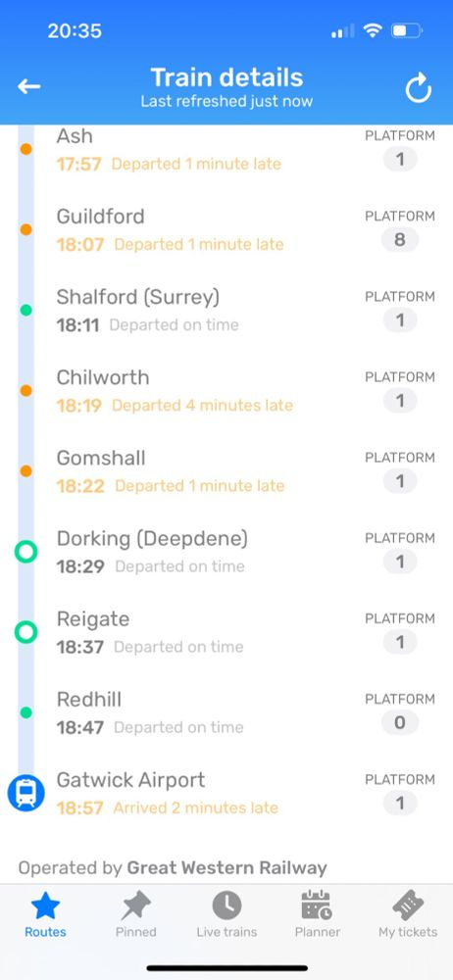
Task: Select the Dorking (Deepdene) green ring marker
Action: (x=25, y=552)
